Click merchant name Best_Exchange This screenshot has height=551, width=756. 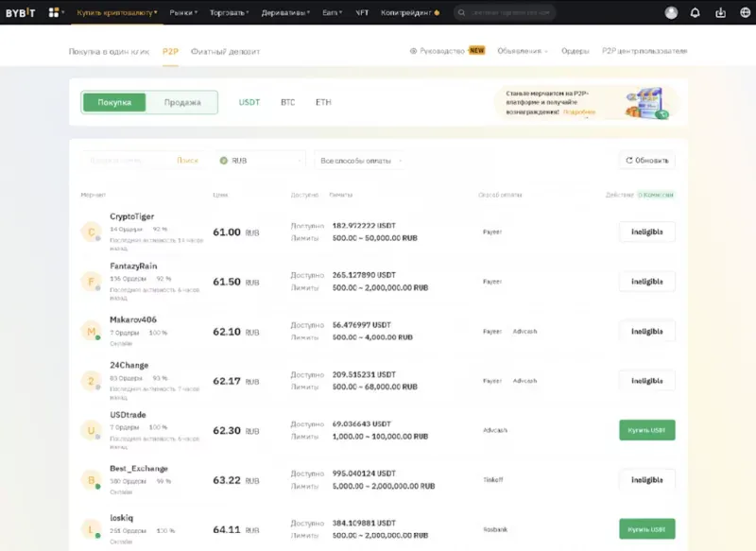coord(139,469)
